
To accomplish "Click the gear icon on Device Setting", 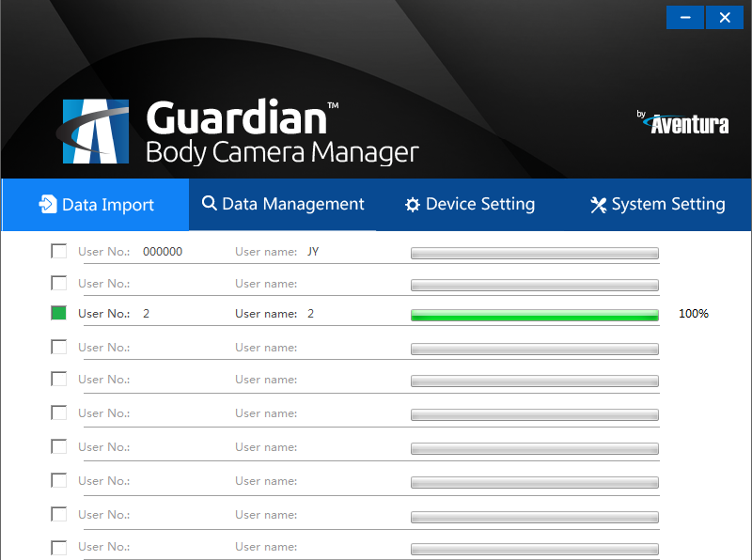I will [414, 204].
